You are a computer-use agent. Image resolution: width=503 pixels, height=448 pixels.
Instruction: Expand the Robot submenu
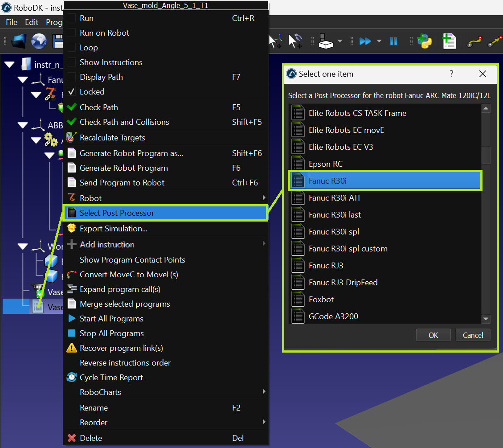[166, 198]
